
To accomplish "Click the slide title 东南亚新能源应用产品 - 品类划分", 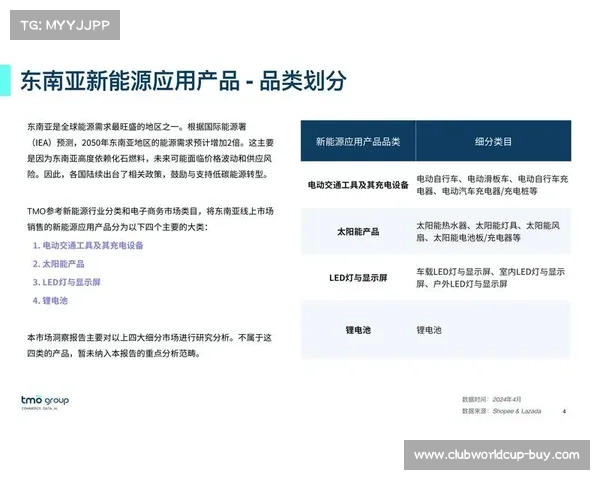I will (183, 82).
